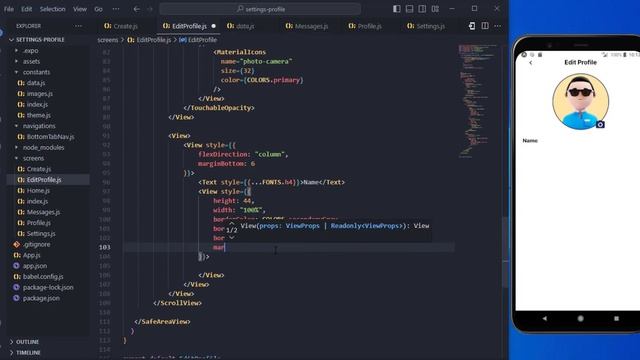Click open changes icon in editor toolbar
This screenshot has width=640, height=360.
(472, 26)
